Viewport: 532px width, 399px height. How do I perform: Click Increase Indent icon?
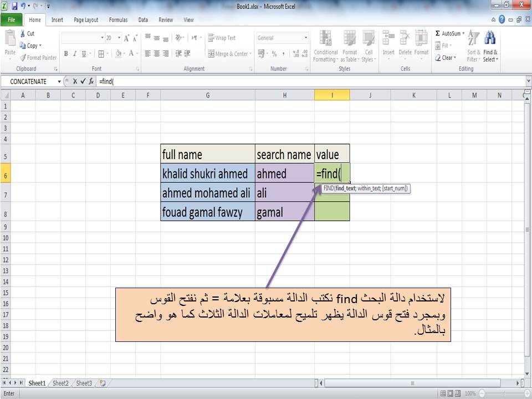(x=187, y=54)
